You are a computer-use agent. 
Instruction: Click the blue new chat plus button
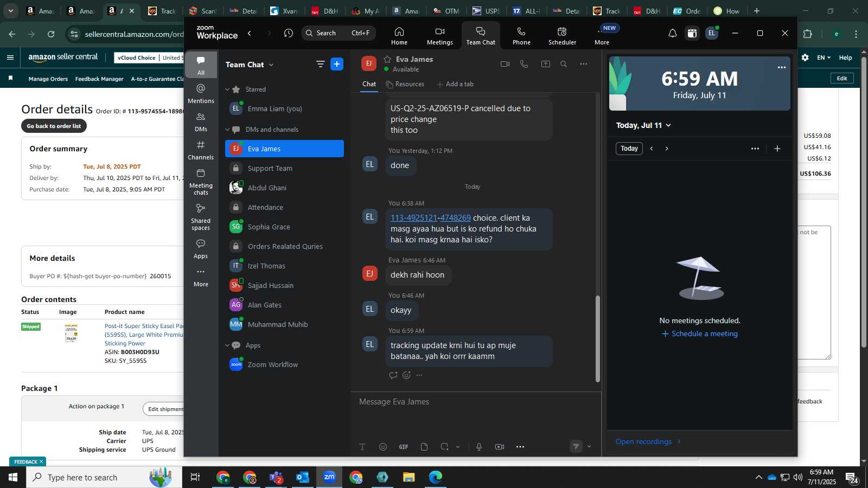pyautogui.click(x=337, y=64)
